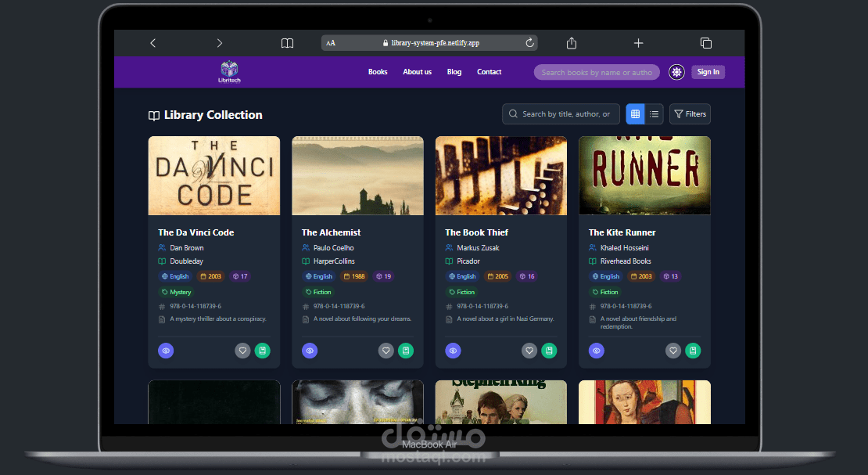Click The Da Vinci Code title
The width and height of the screenshot is (868, 475).
[196, 232]
